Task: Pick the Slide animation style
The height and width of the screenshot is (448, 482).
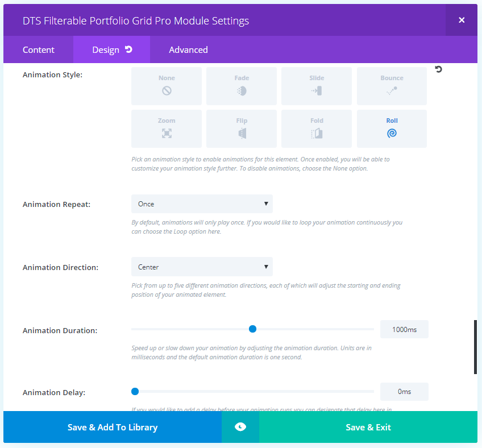Action: click(x=317, y=86)
